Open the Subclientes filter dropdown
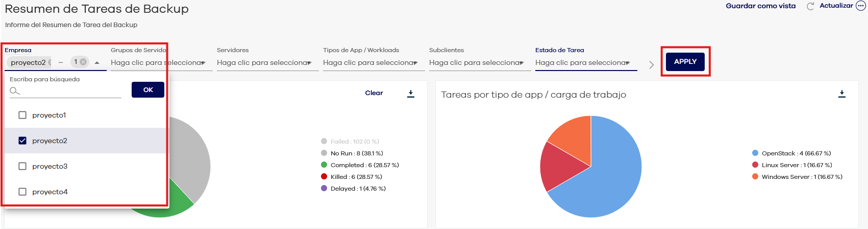This screenshot has width=868, height=229. [480, 62]
